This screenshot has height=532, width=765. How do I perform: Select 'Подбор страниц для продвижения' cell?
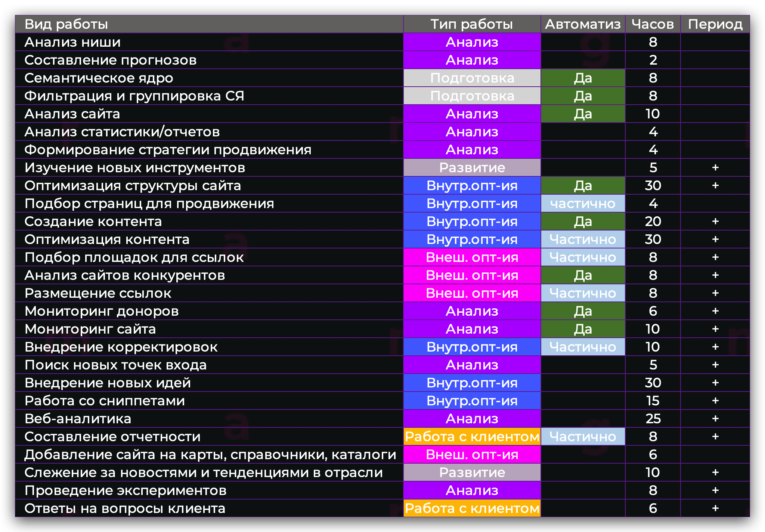pos(209,204)
